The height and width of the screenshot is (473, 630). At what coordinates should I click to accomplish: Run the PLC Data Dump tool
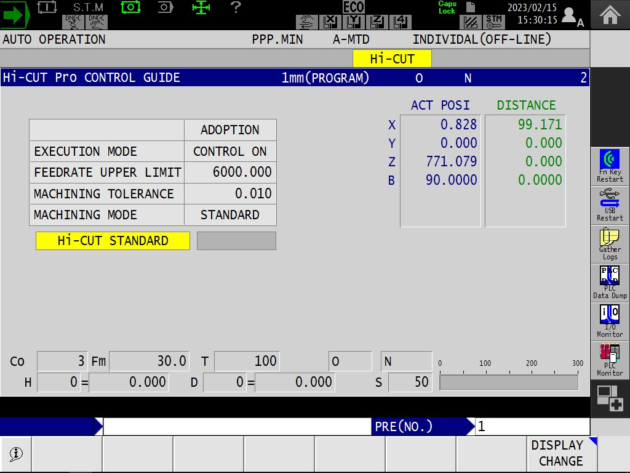(609, 284)
